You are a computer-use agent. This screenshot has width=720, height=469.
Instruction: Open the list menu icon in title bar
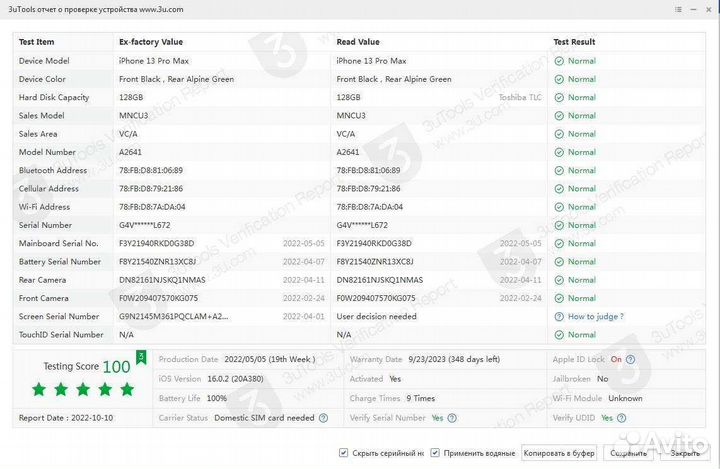pos(678,9)
